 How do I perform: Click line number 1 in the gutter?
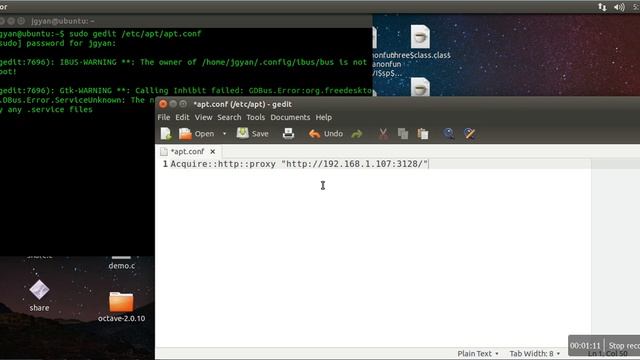pos(165,164)
